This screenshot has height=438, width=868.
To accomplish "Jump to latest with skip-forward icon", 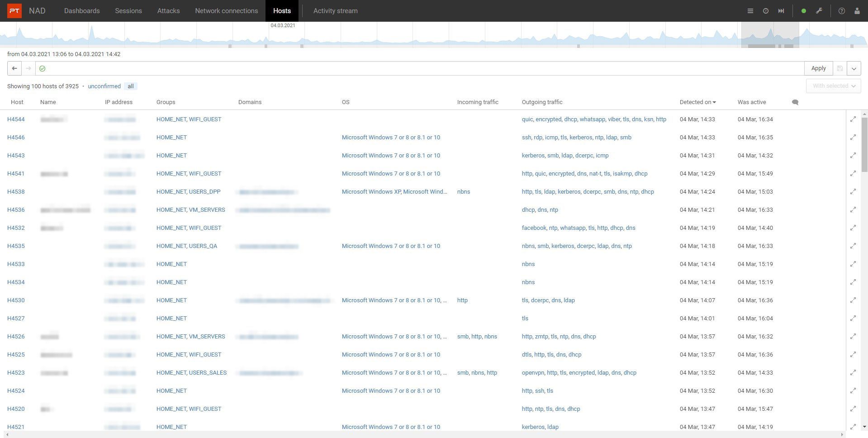I will tap(781, 11).
